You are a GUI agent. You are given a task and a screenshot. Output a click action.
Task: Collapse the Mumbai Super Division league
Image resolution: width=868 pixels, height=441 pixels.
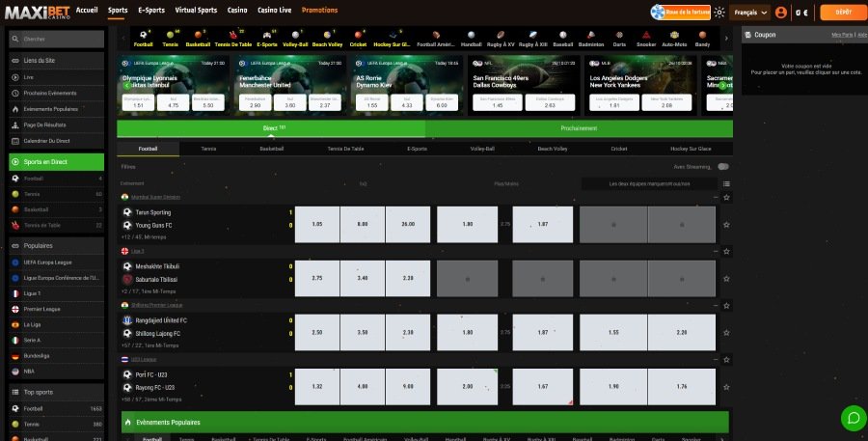coord(716,197)
